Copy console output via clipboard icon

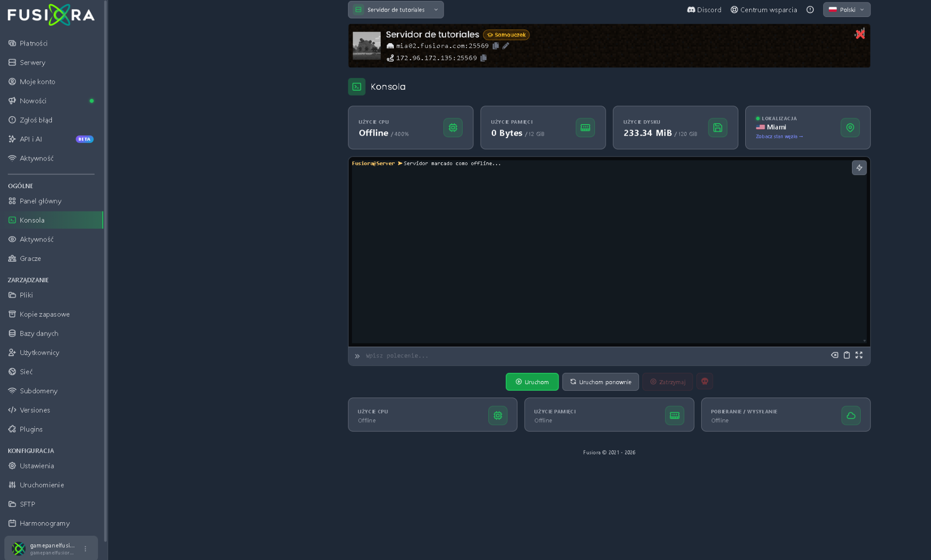(847, 355)
